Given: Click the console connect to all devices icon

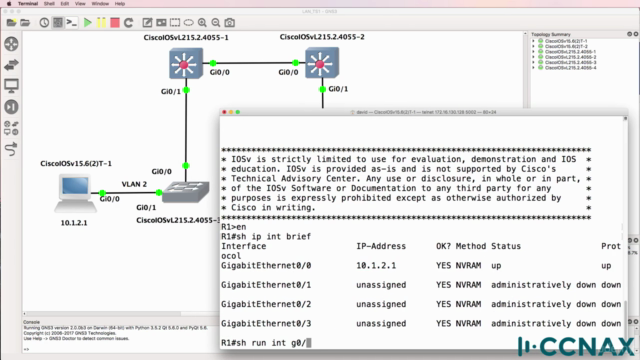Looking at the screenshot, I should (72, 22).
